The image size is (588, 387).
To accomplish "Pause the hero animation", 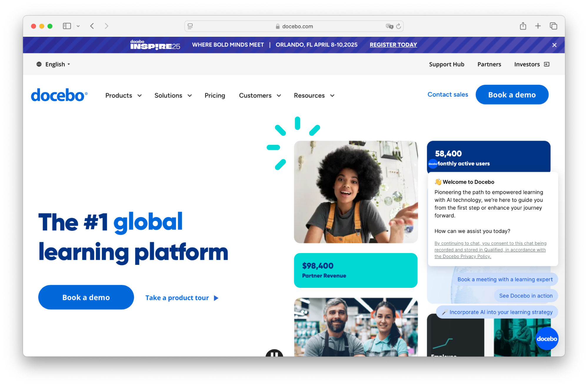I will click(x=274, y=353).
